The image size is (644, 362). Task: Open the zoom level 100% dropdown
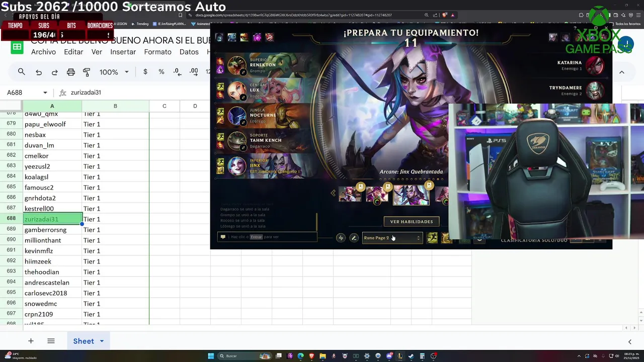click(114, 72)
